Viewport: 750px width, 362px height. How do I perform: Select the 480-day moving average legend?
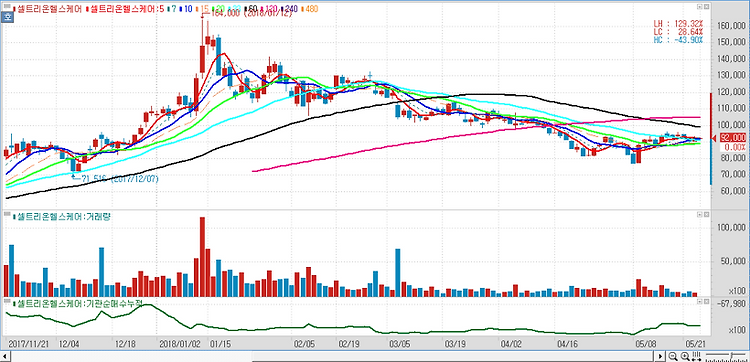(x=309, y=9)
